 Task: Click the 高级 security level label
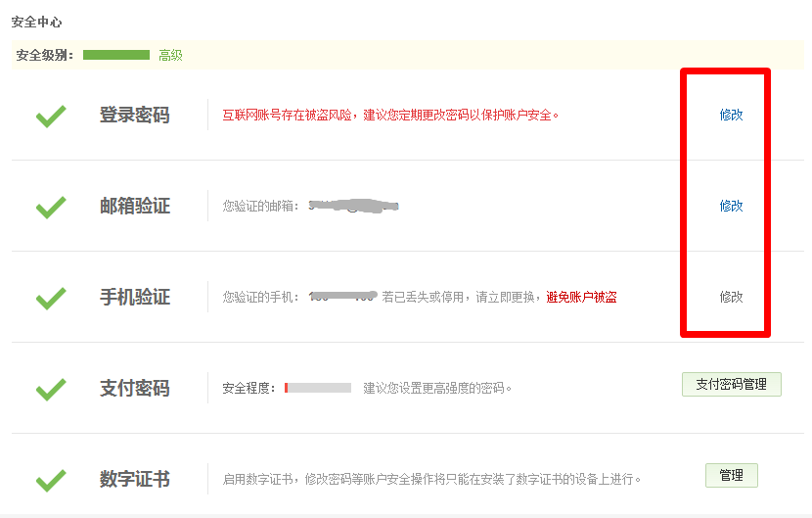point(170,55)
